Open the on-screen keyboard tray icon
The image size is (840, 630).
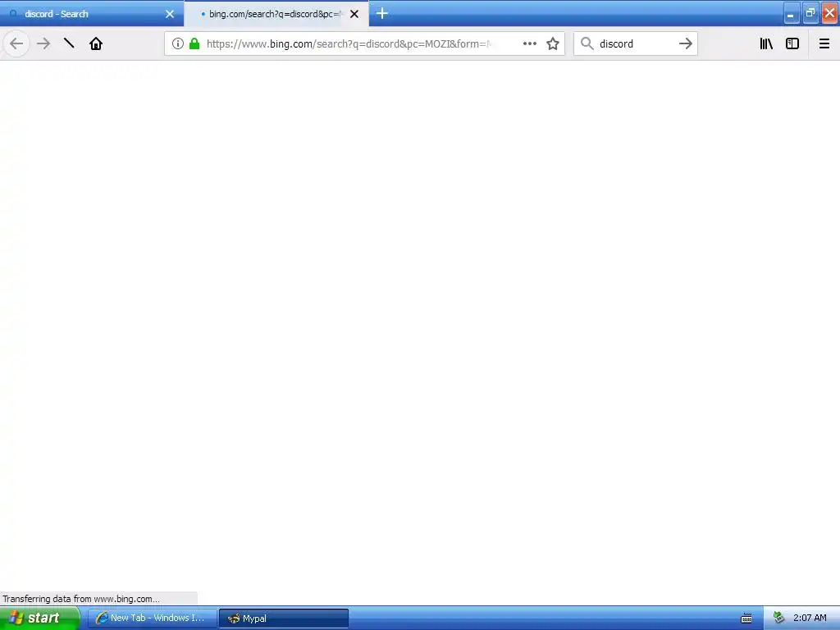(746, 619)
